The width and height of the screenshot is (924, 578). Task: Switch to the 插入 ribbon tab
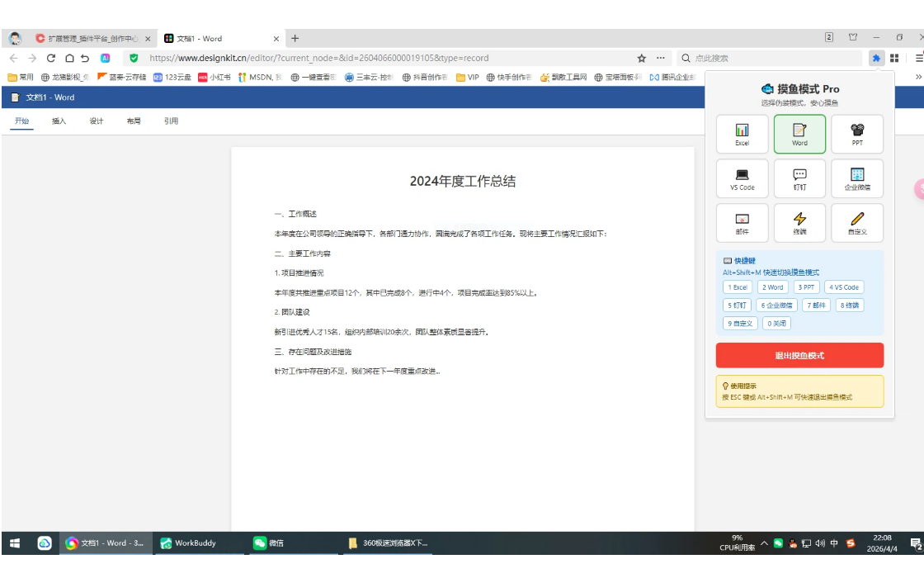(59, 121)
